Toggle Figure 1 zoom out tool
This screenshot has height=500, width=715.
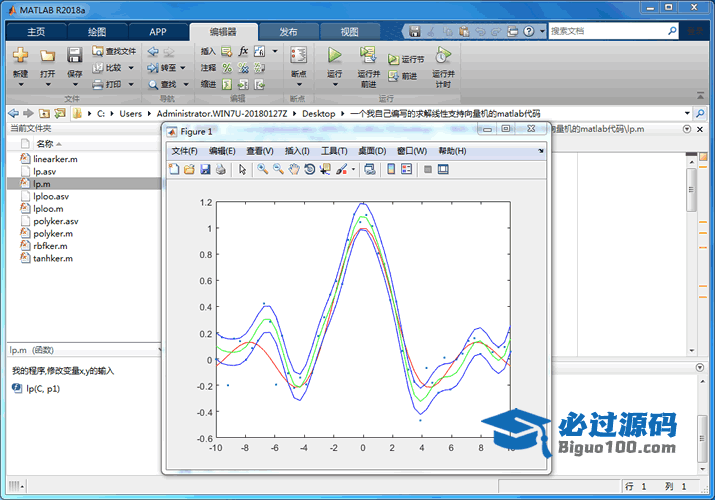(278, 170)
